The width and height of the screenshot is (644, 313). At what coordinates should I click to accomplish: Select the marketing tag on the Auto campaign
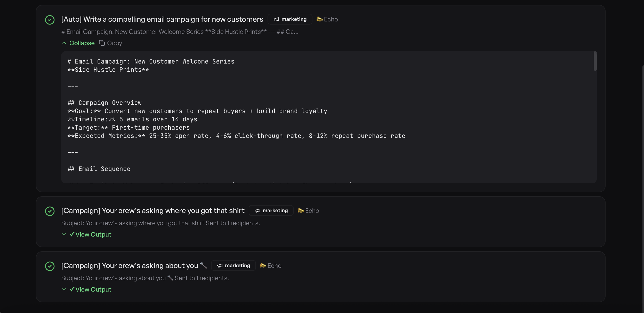[x=289, y=19]
